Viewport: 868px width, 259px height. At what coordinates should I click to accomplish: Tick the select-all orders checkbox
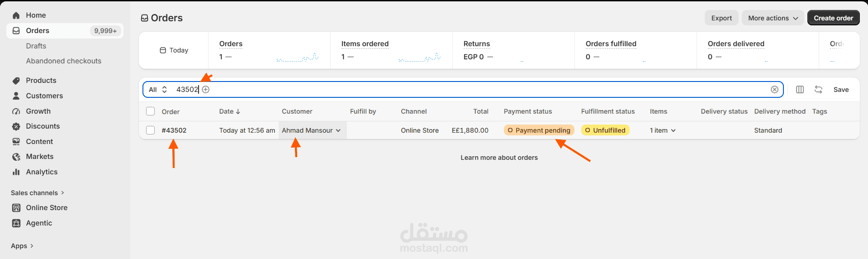click(x=151, y=111)
